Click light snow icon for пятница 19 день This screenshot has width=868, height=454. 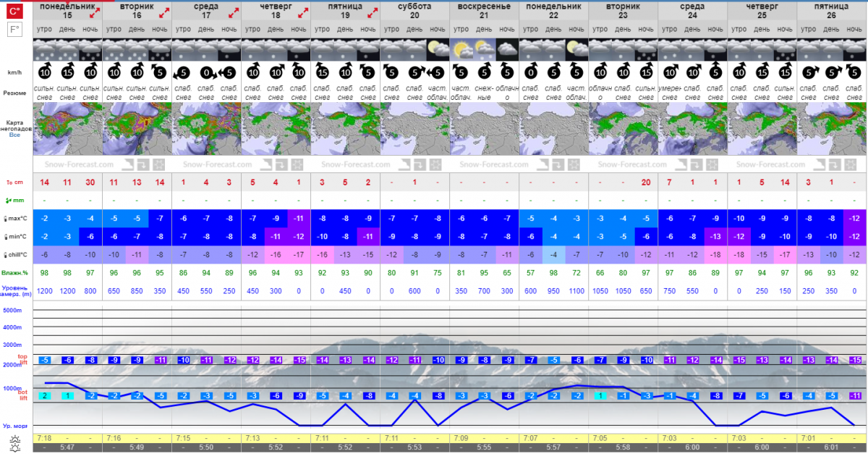tap(345, 49)
